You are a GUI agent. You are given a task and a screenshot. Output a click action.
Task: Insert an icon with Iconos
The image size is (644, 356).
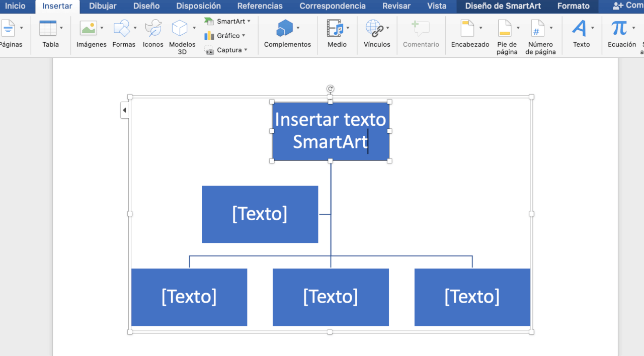tap(153, 28)
